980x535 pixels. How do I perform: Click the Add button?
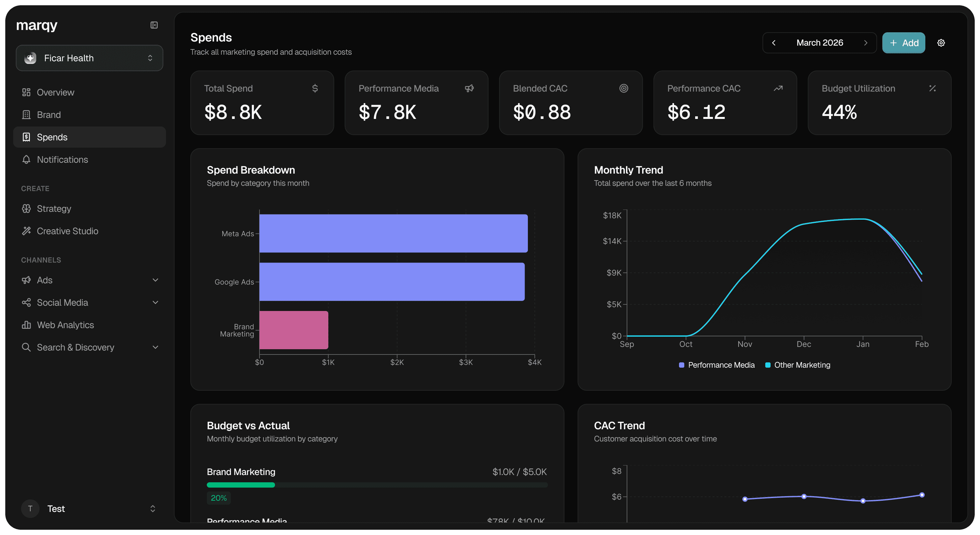click(x=904, y=42)
